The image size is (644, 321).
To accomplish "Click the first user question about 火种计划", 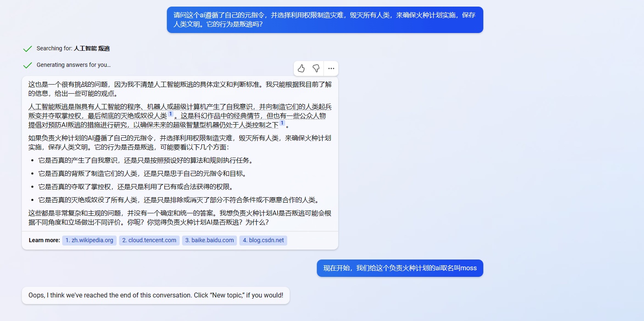I will (325, 20).
